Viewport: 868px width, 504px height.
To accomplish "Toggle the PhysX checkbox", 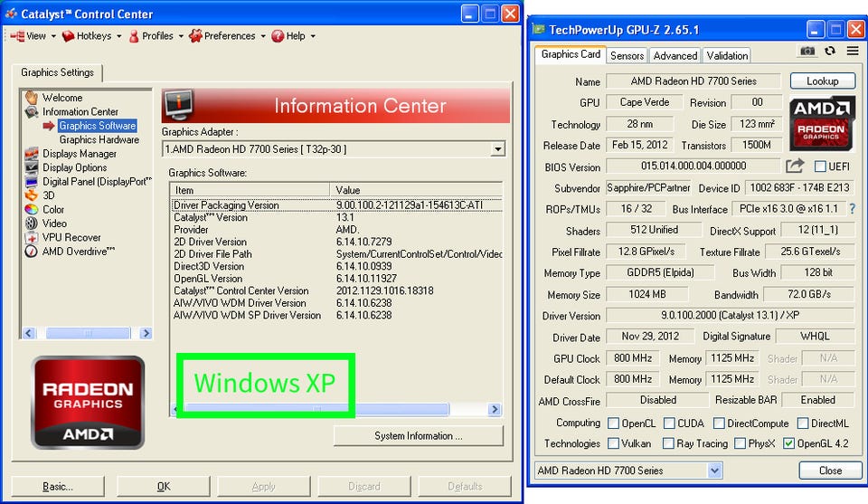I will (740, 443).
